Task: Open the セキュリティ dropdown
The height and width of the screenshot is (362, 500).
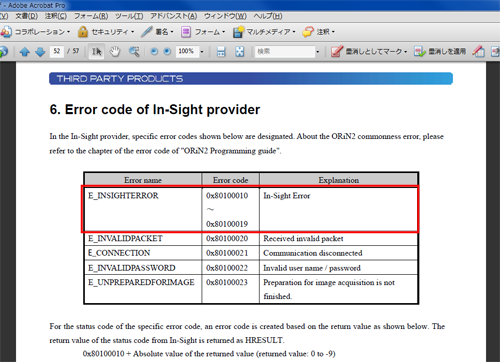Action: (x=106, y=32)
